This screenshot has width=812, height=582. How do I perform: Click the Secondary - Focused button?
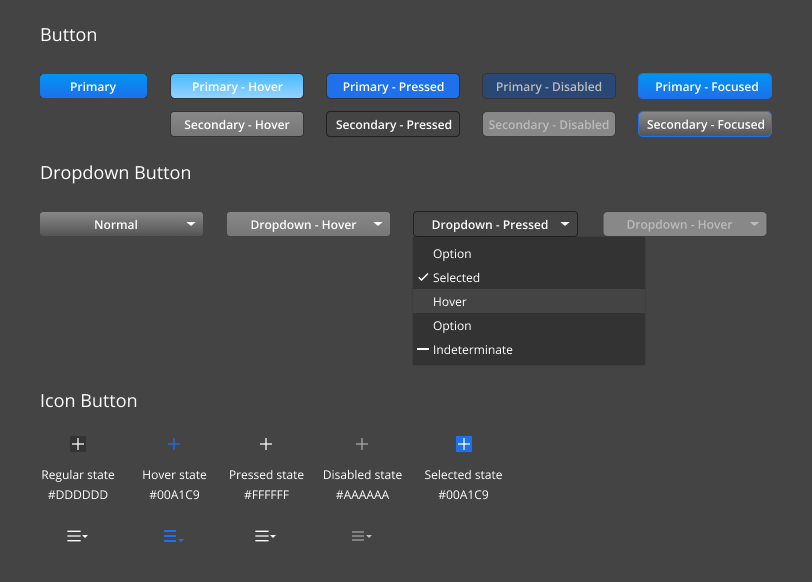click(x=704, y=124)
